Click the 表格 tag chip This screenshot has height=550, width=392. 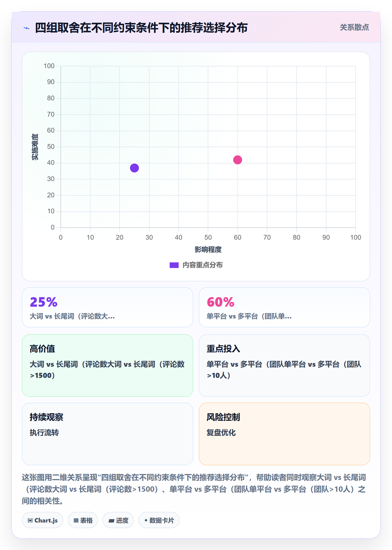pos(83,520)
